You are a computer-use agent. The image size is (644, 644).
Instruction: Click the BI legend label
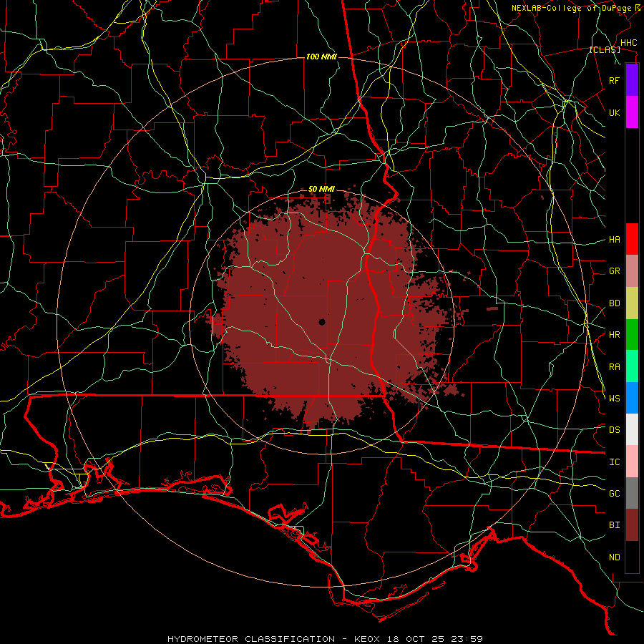[614, 525]
